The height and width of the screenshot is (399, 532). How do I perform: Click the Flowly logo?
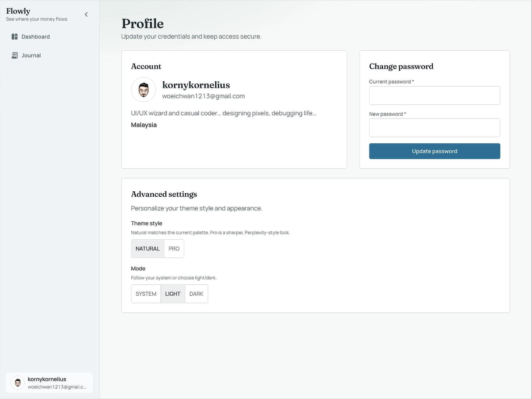click(x=18, y=11)
